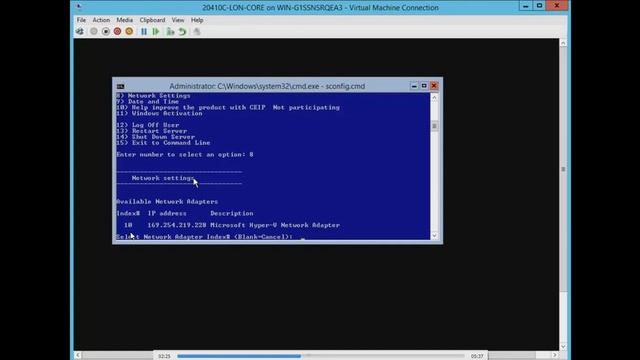Click the orange Save state icon

pyautogui.click(x=129, y=31)
